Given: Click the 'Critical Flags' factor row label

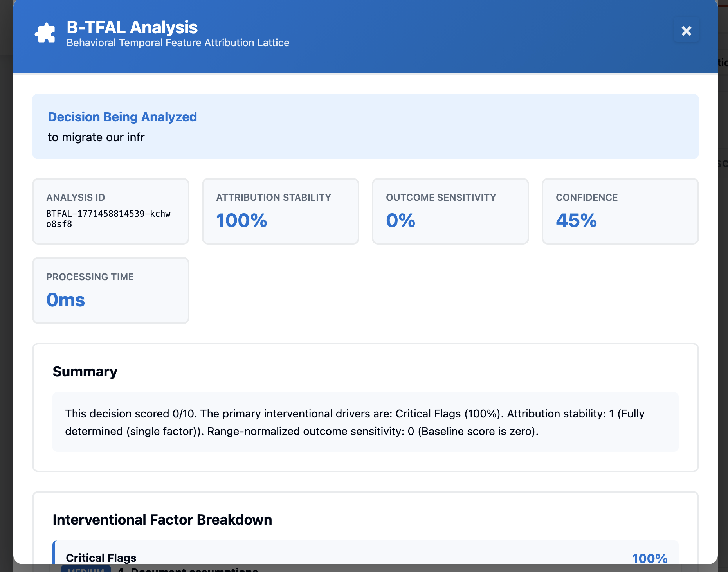Looking at the screenshot, I should 101,558.
